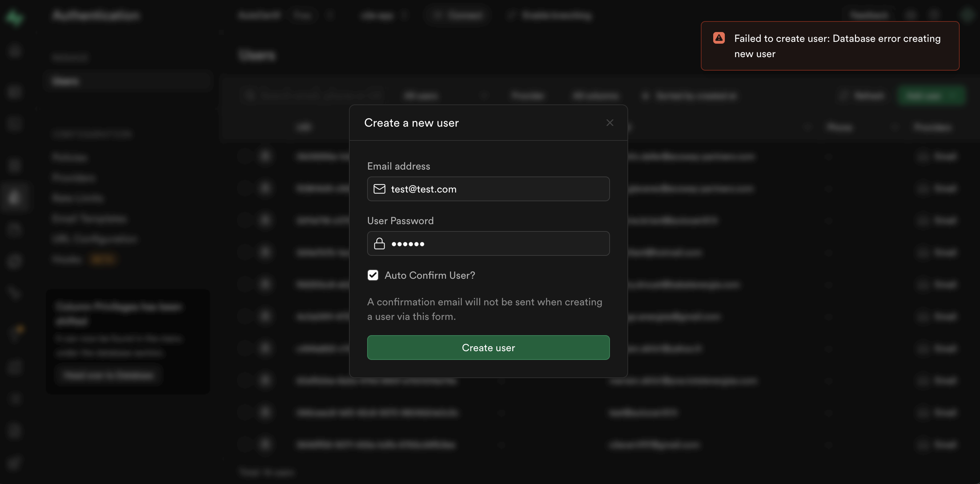The height and width of the screenshot is (484, 980).
Task: Click the envelope icon in email field
Action: click(379, 189)
